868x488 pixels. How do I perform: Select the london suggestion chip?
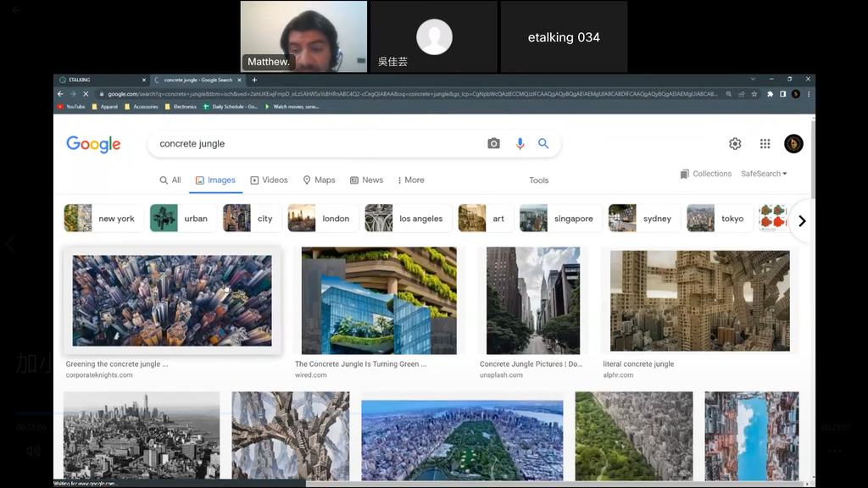[323, 219]
